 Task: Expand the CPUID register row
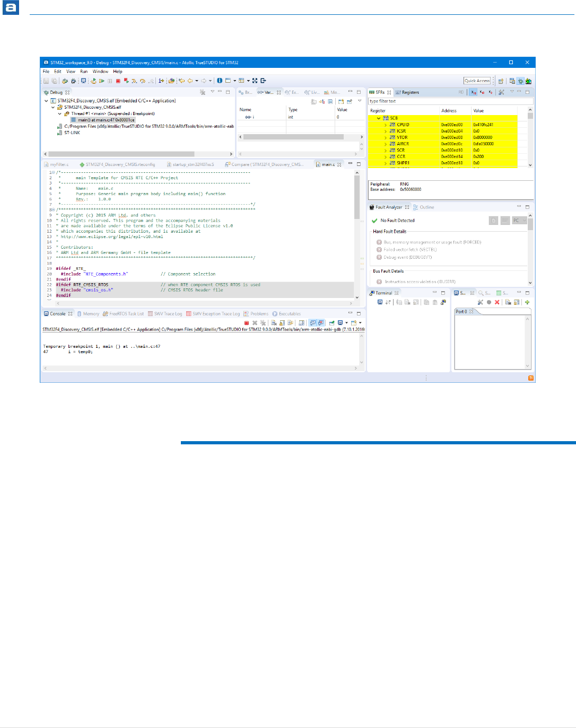click(386, 125)
